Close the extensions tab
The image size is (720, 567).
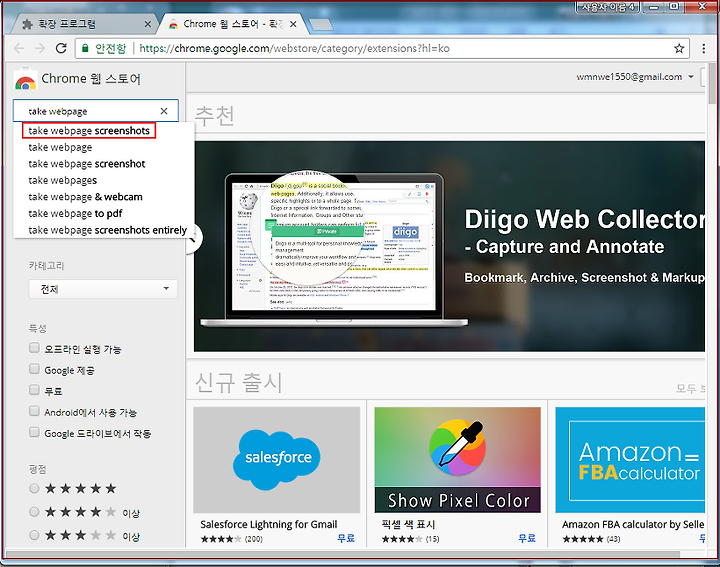(147, 24)
